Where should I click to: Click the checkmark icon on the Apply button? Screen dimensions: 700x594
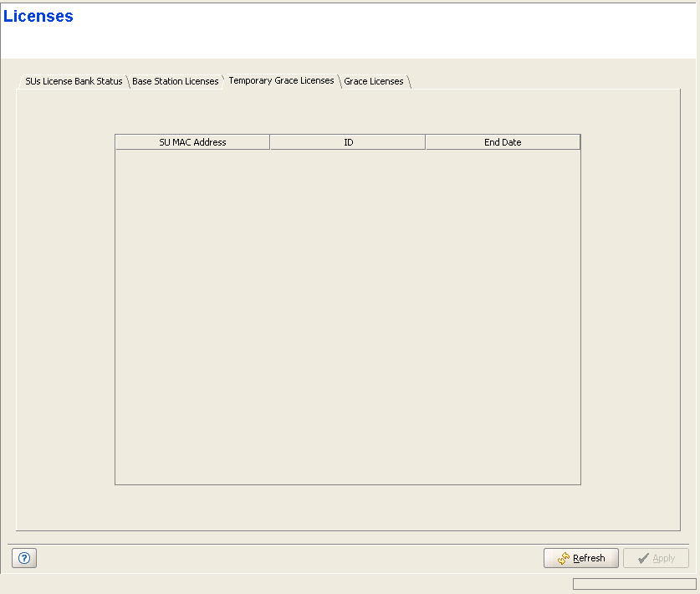[x=642, y=559]
